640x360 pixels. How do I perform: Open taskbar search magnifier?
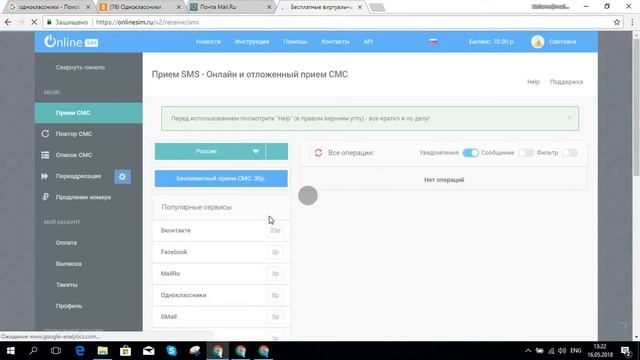pos(33,351)
